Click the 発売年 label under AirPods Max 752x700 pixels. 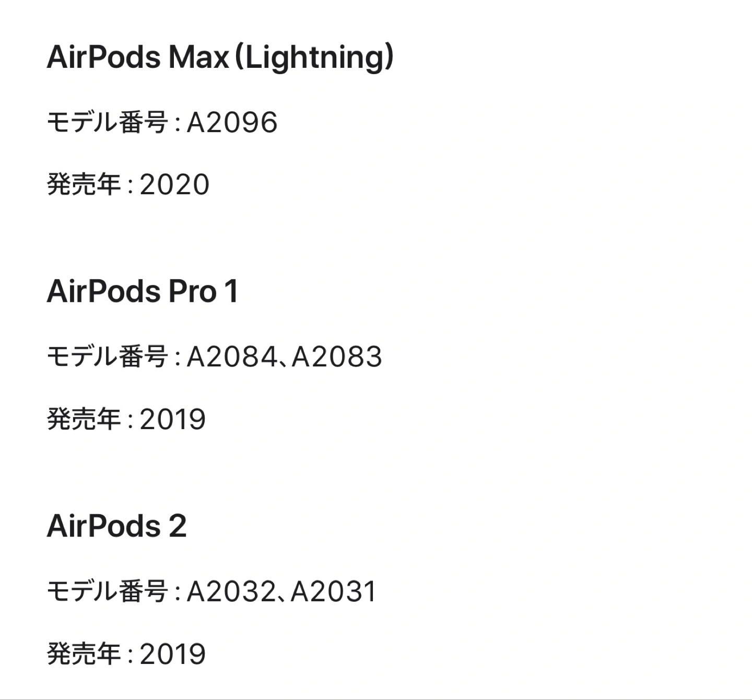(84, 185)
